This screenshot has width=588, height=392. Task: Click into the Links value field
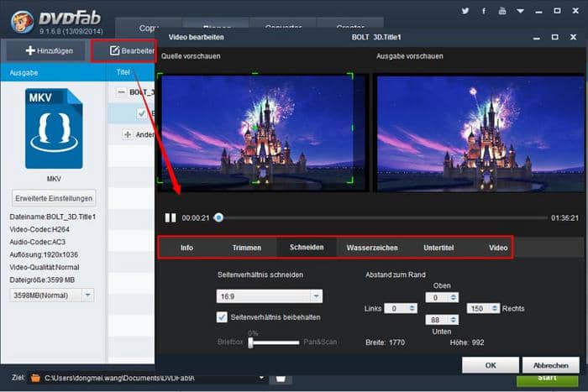tap(396, 308)
